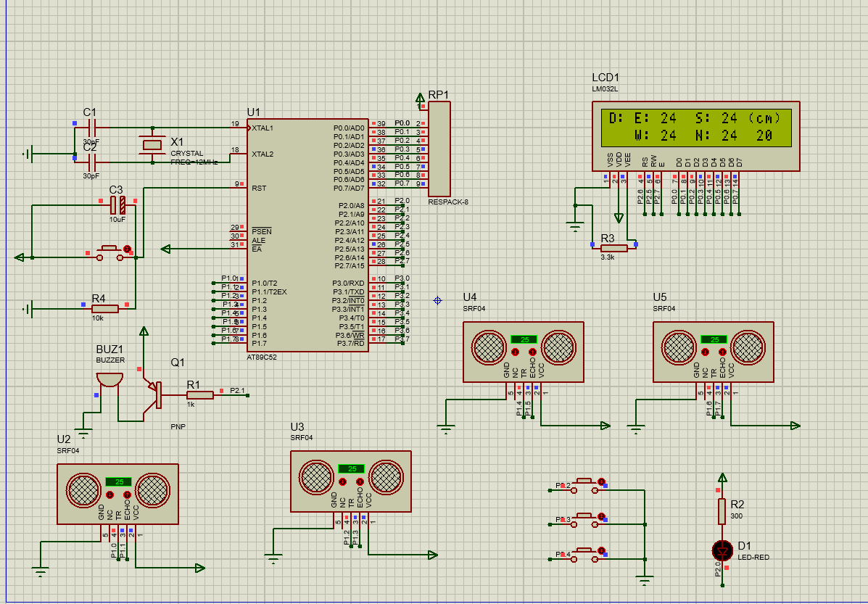Click right red adjust dot on U5 sensor
The image size is (868, 604).
[722, 352]
